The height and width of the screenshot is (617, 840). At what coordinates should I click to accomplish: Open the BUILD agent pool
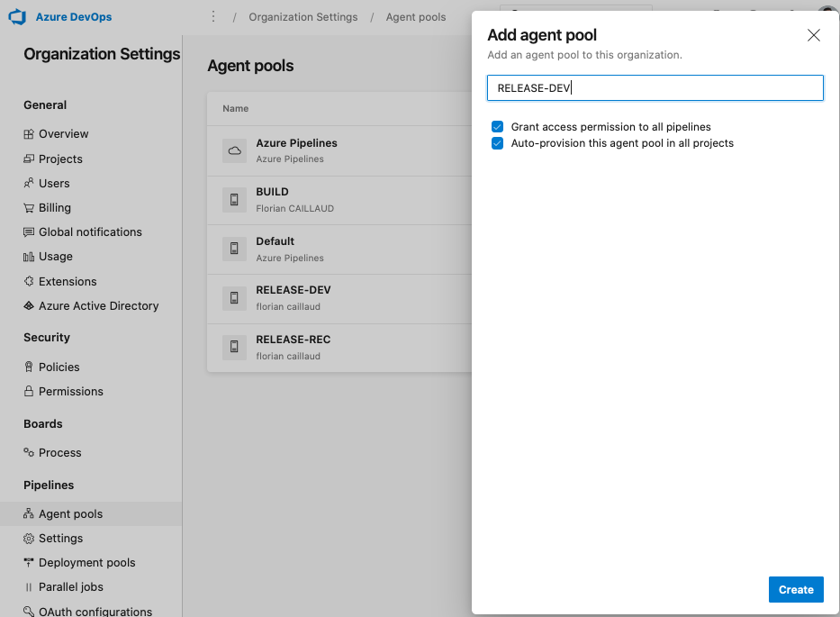pos(339,200)
